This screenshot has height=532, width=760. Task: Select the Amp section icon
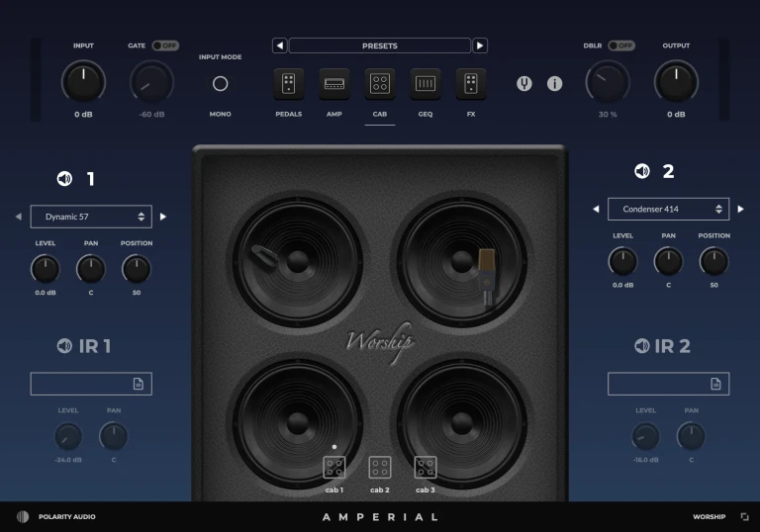tap(334, 84)
